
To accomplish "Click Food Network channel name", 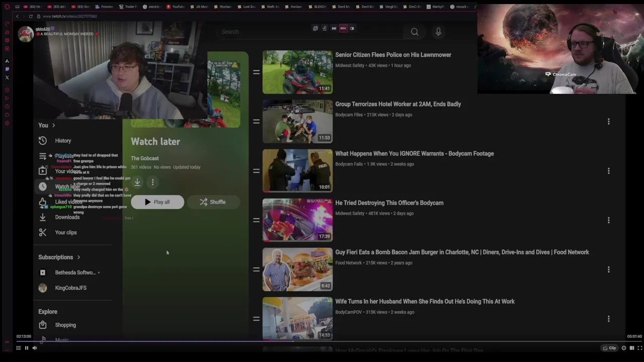I will pos(349,263).
